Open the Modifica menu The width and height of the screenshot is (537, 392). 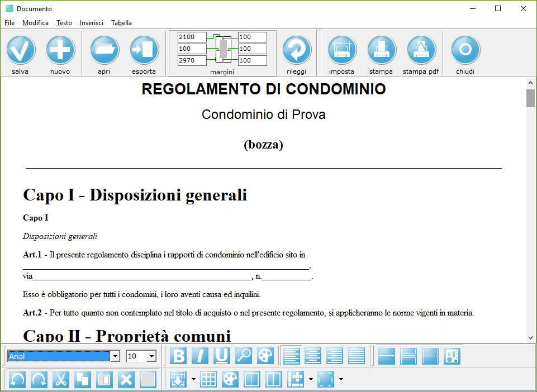(35, 23)
